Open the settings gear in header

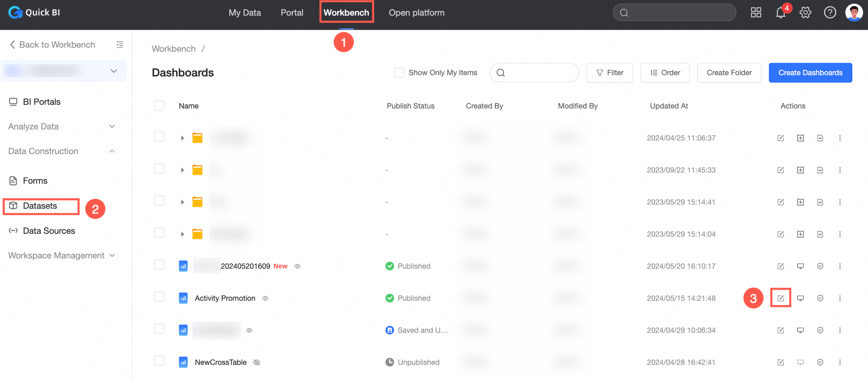click(x=805, y=12)
